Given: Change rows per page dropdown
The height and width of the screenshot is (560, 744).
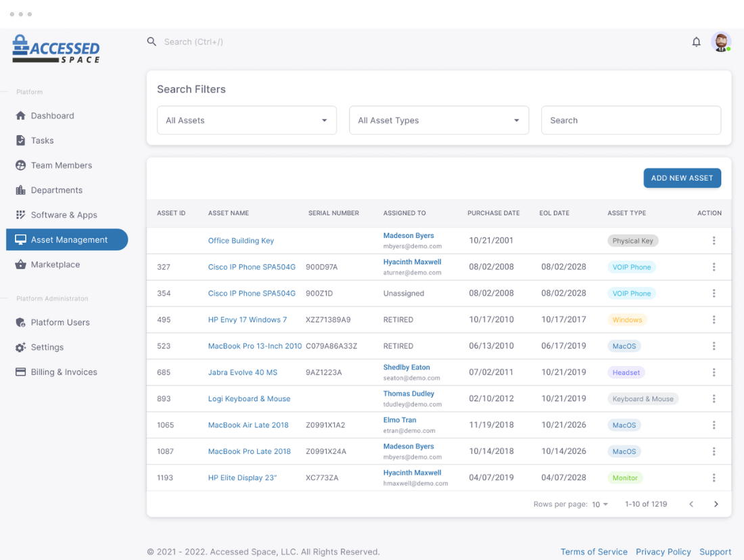Looking at the screenshot, I should tap(600, 504).
